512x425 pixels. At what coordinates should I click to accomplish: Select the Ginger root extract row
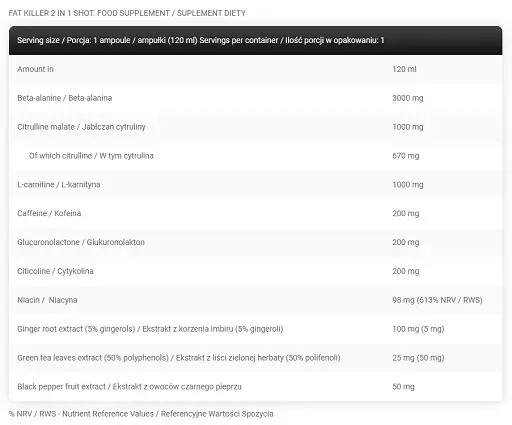(256, 329)
